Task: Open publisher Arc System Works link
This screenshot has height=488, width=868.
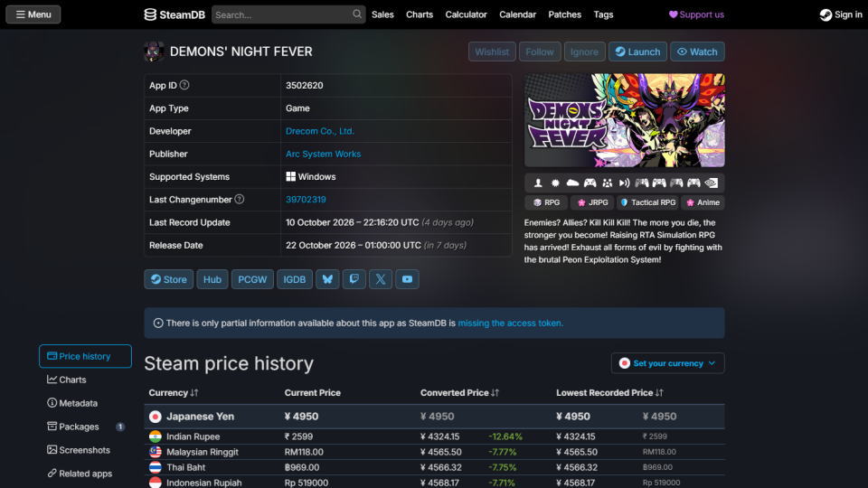Action: point(324,154)
